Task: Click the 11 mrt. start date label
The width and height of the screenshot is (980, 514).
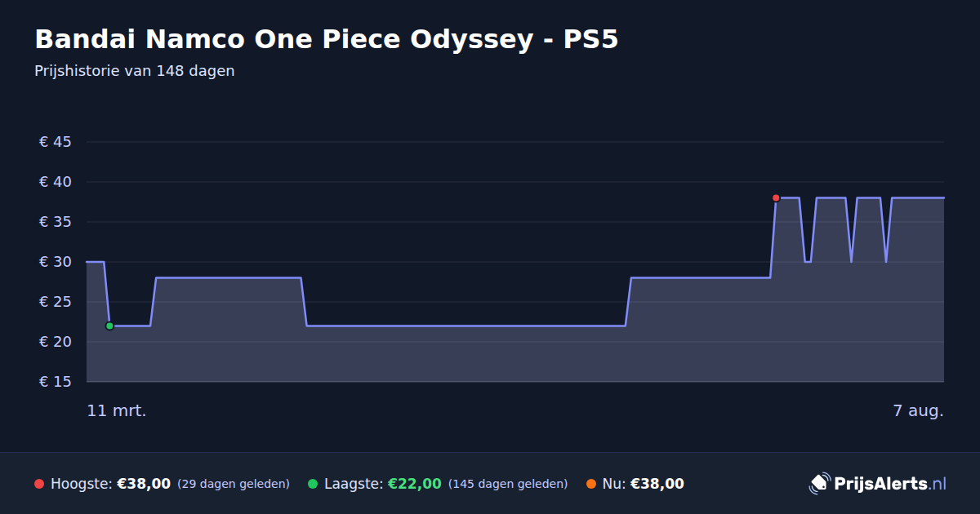Action: tap(117, 411)
